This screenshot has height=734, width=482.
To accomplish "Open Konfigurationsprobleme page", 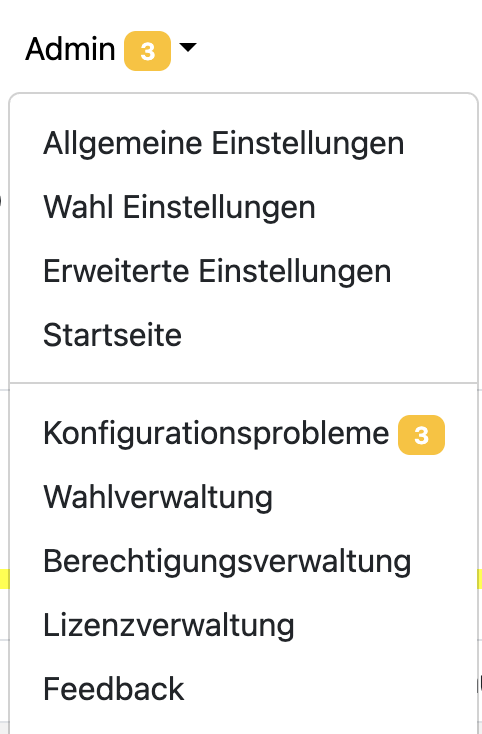I will click(x=243, y=433).
